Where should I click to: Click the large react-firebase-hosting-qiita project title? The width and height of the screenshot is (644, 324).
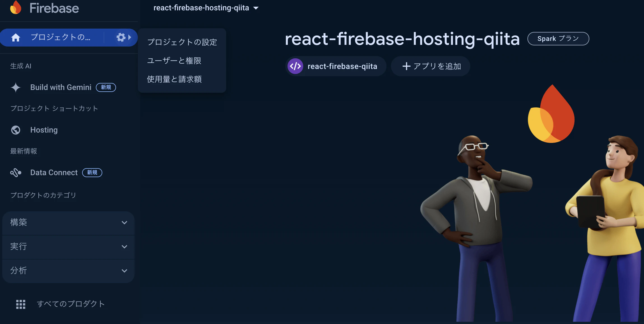coord(402,39)
